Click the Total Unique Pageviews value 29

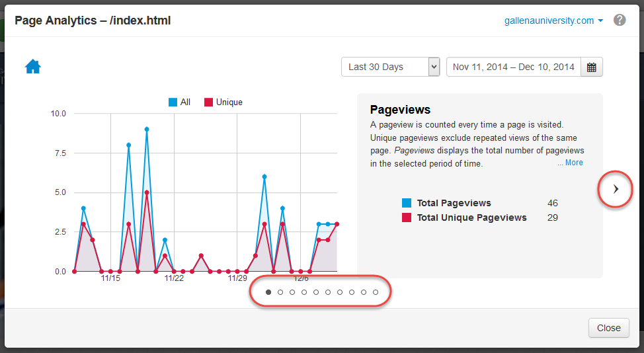pos(552,217)
